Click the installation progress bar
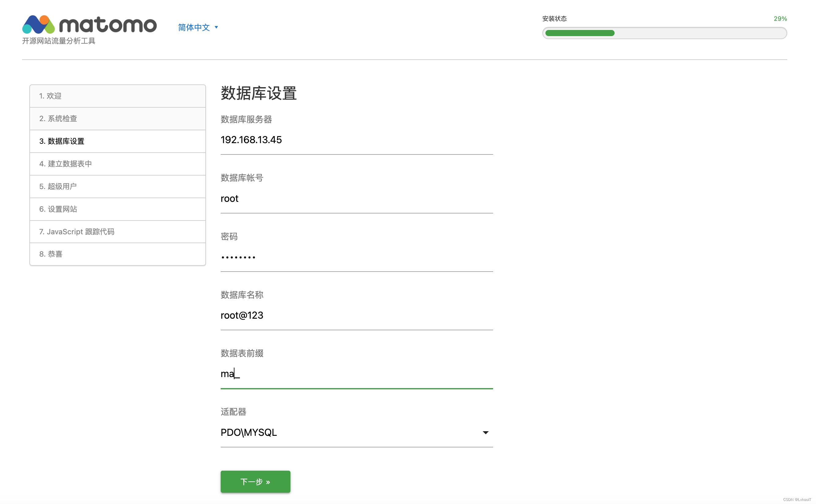The image size is (816, 504). [x=664, y=33]
